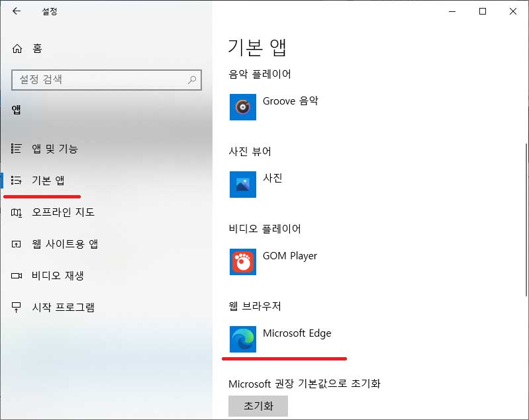Image resolution: width=529 pixels, height=420 pixels.
Task: Click the 비디오 재생 camera icon
Action: [x=16, y=276]
